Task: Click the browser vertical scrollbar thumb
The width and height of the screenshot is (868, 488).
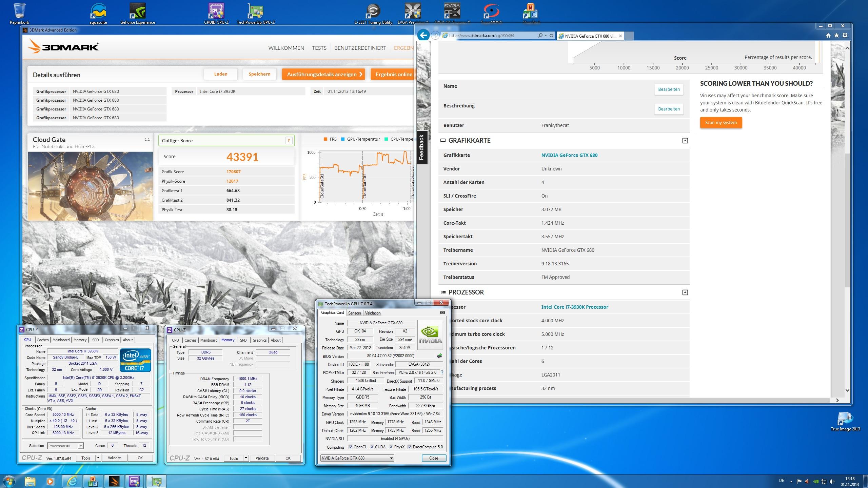Action: tap(847, 220)
